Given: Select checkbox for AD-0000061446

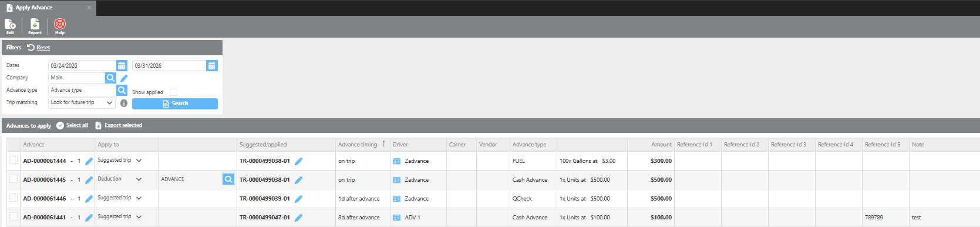Looking at the screenshot, I should 14,198.
